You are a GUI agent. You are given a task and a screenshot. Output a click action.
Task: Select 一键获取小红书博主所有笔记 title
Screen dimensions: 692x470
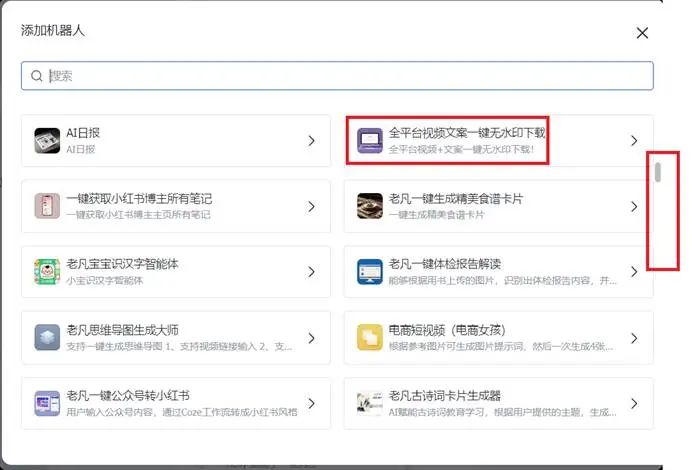click(x=139, y=199)
